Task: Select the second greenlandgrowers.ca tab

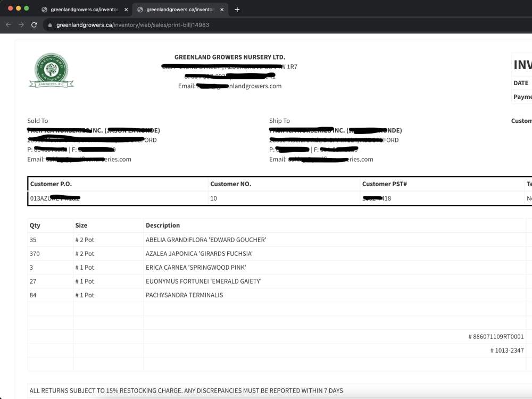Action: pyautogui.click(x=180, y=10)
